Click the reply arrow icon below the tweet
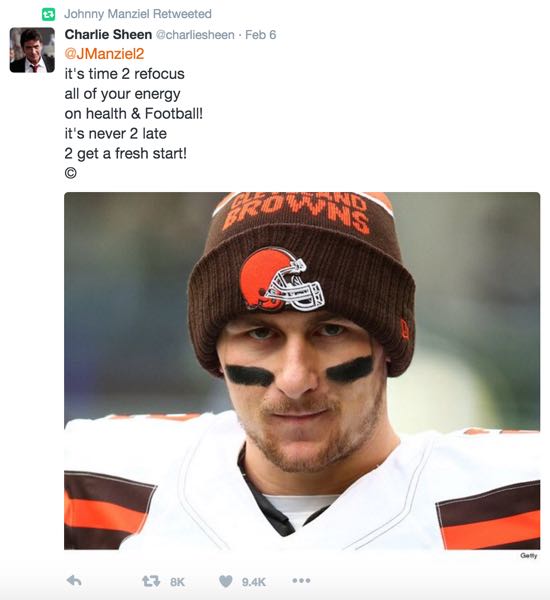The height and width of the screenshot is (600, 550). click(x=74, y=581)
